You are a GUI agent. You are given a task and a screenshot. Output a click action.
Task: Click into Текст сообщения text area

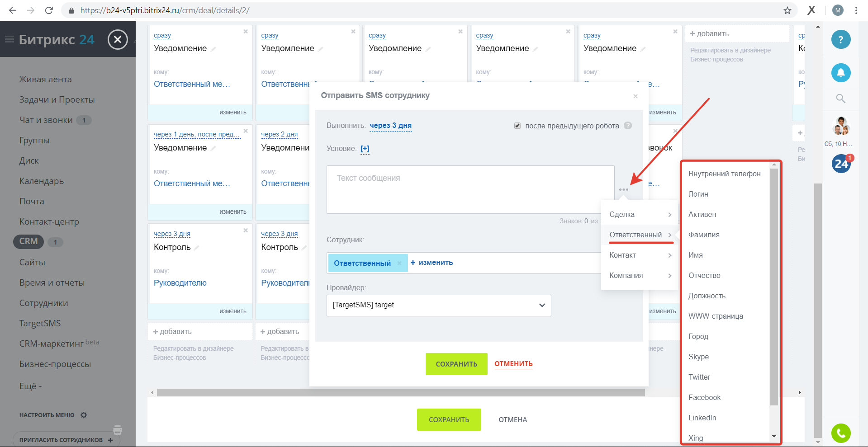click(x=470, y=189)
